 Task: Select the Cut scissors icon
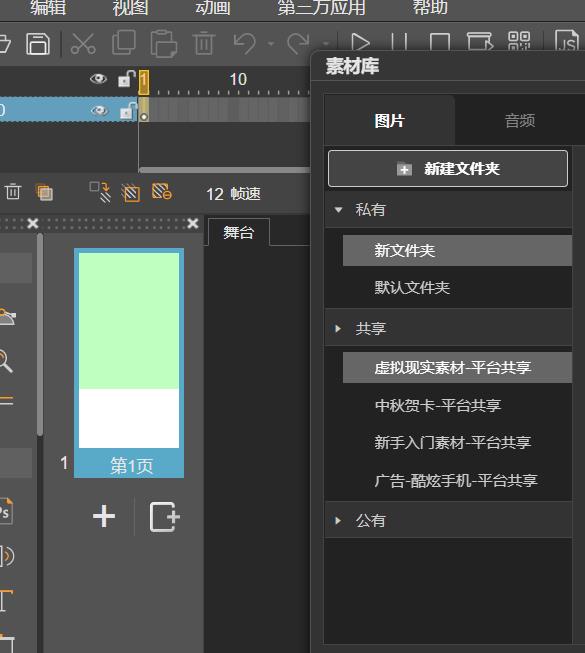click(x=83, y=43)
